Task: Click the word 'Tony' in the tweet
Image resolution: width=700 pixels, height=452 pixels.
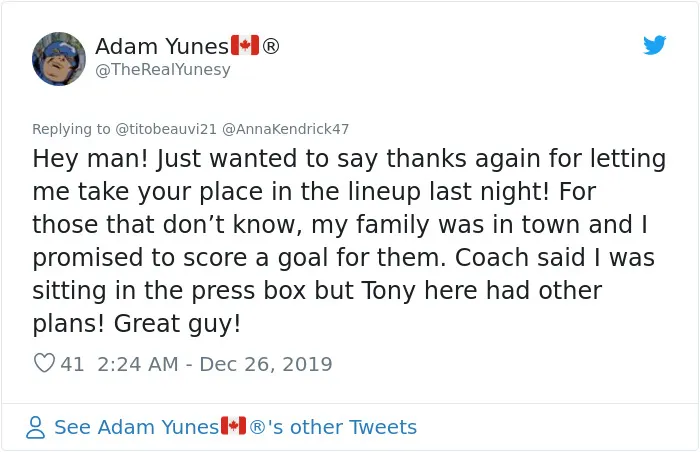Action: point(389,291)
